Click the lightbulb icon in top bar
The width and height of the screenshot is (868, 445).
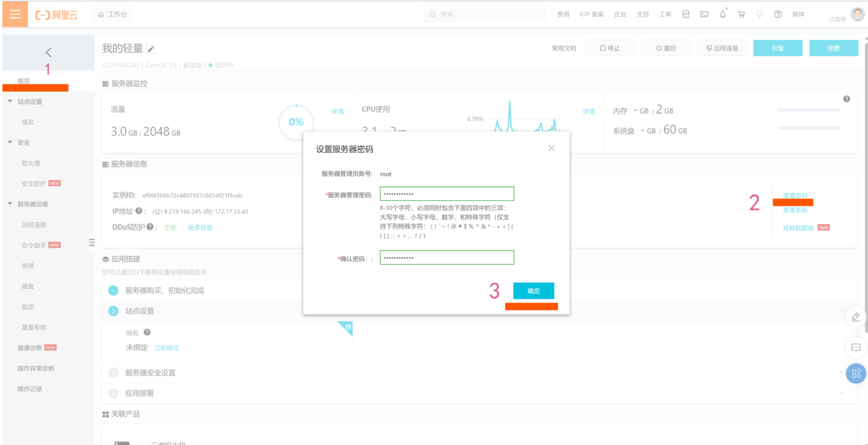759,14
